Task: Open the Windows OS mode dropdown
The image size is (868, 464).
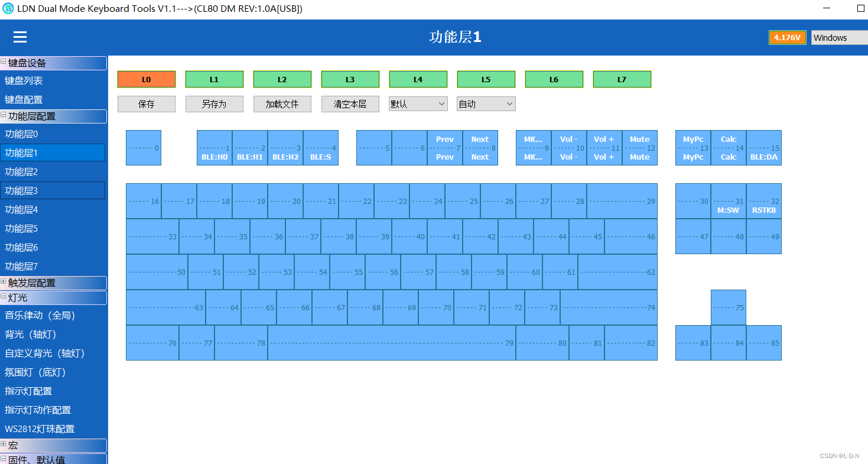Action: point(839,38)
